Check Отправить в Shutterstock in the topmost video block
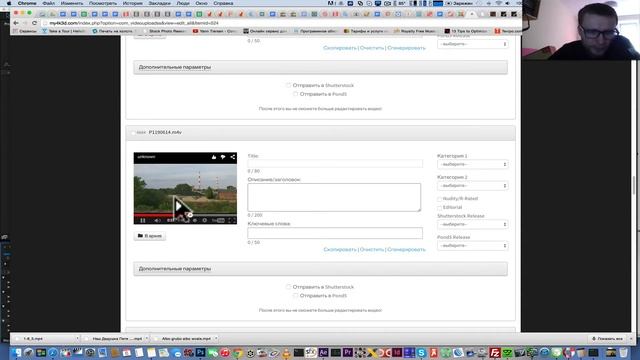 (x=289, y=85)
